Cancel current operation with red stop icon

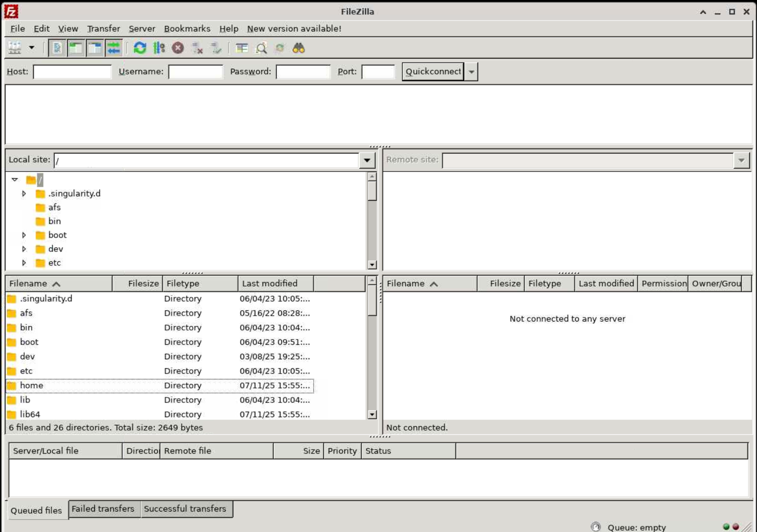[178, 48]
